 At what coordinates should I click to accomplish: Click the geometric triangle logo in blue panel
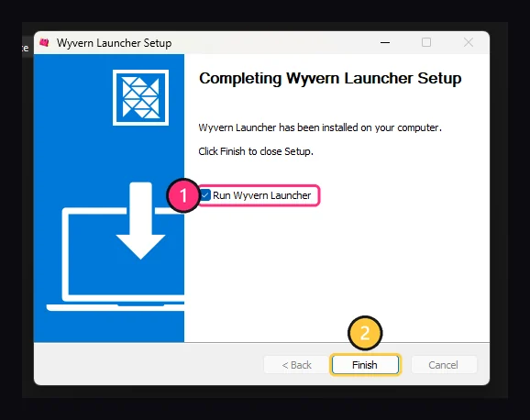[140, 97]
